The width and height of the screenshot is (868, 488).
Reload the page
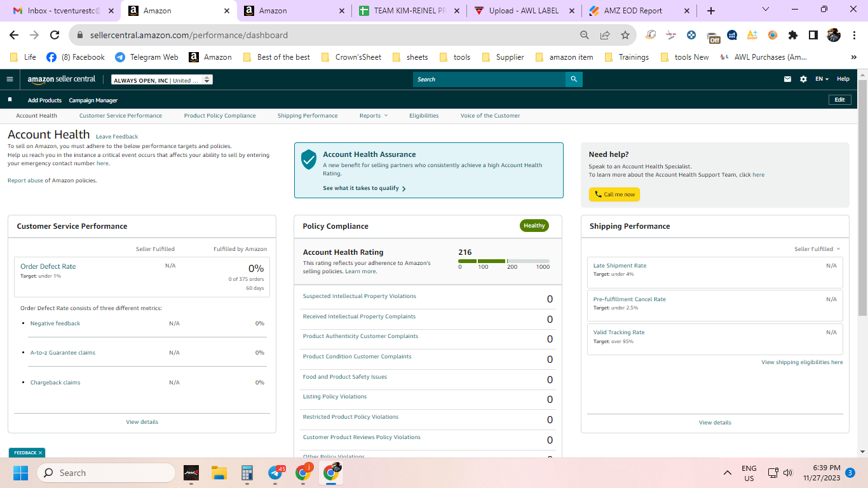tap(55, 35)
